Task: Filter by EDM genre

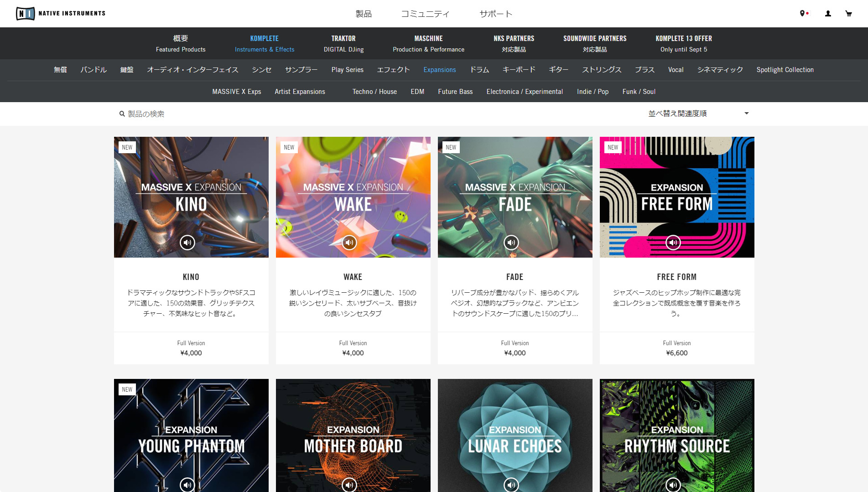Action: [x=417, y=92]
